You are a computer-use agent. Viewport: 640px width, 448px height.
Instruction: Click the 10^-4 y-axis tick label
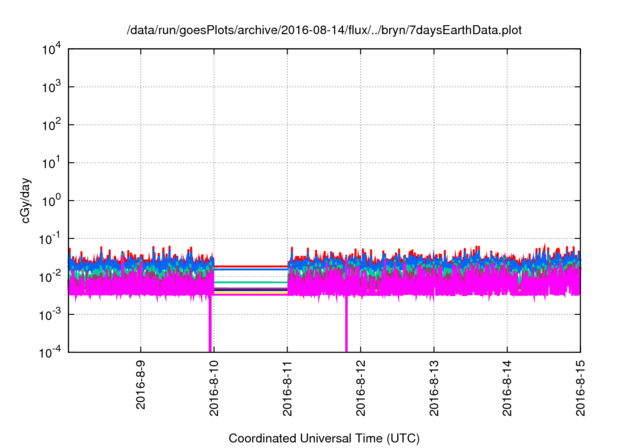pos(49,352)
